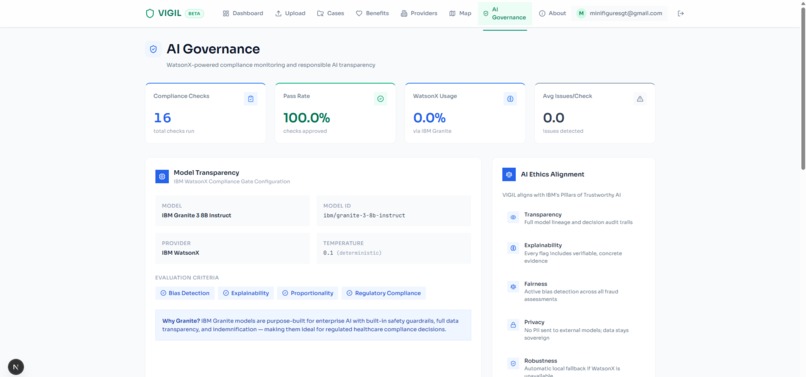806x377 pixels.
Task: Open the Dashboard page
Action: tap(243, 13)
